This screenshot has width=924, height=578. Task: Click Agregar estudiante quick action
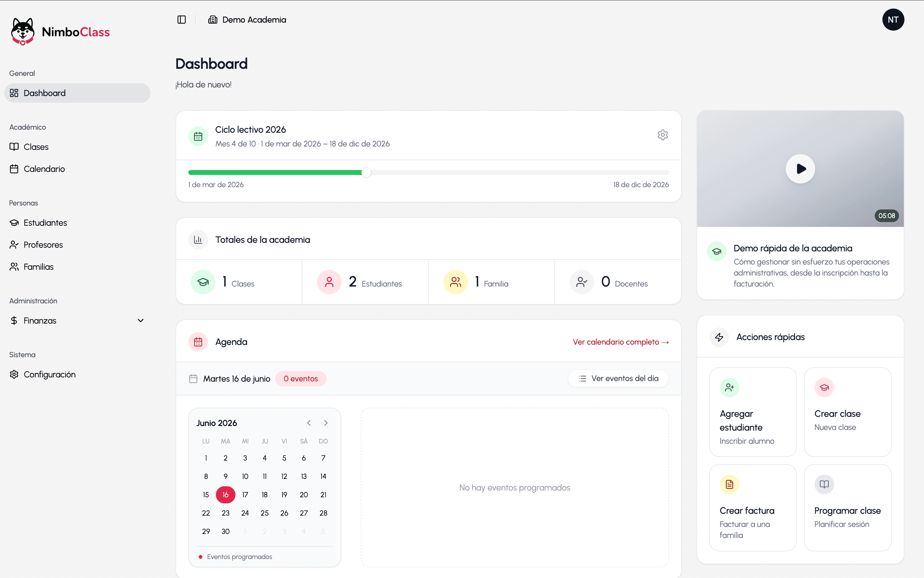(753, 412)
